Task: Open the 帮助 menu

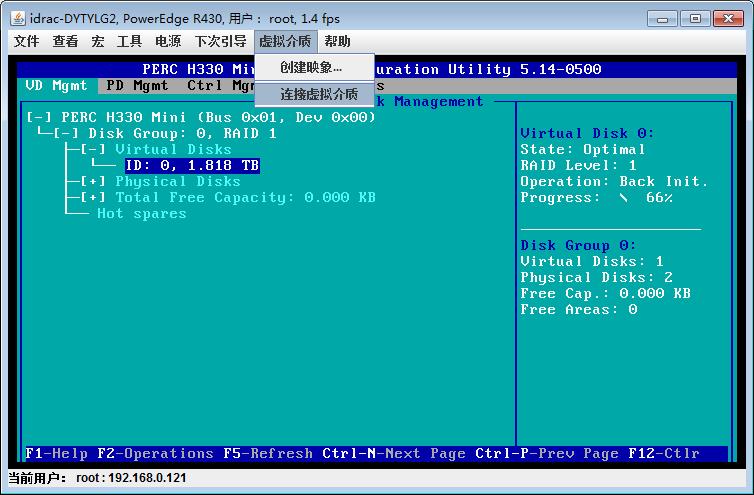Action: (337, 41)
